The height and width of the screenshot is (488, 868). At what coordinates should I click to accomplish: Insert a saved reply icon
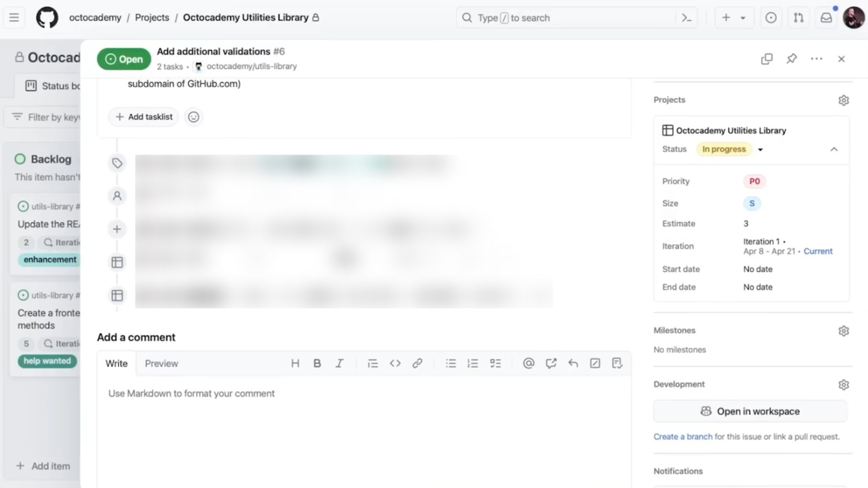click(x=573, y=364)
